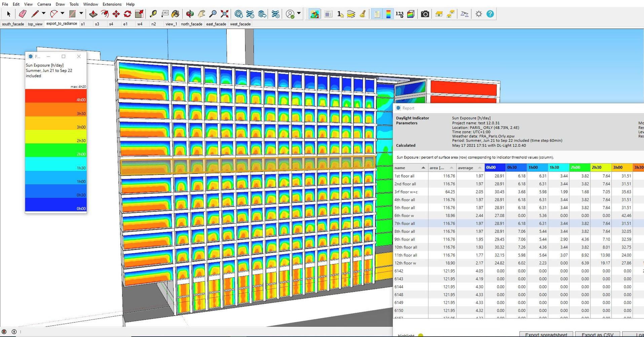The height and width of the screenshot is (337, 644).
Task: Open the Extension Warehouse icon
Action: pyautogui.click(x=250, y=14)
